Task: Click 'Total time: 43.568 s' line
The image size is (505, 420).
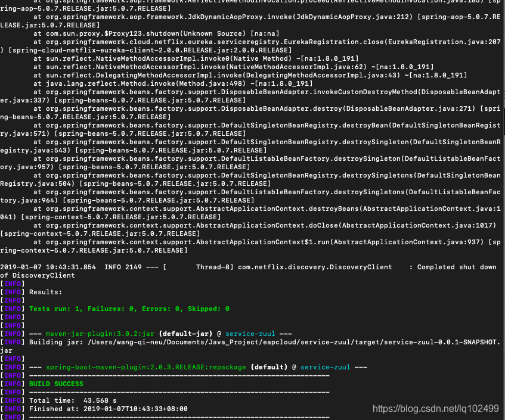Action: point(73,400)
